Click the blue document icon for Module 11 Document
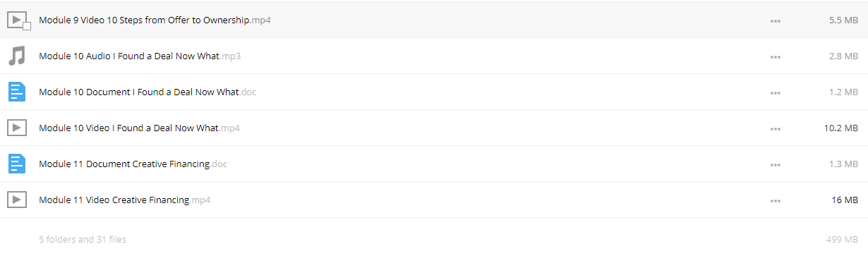Screen dimensions: 868x268 (17, 164)
